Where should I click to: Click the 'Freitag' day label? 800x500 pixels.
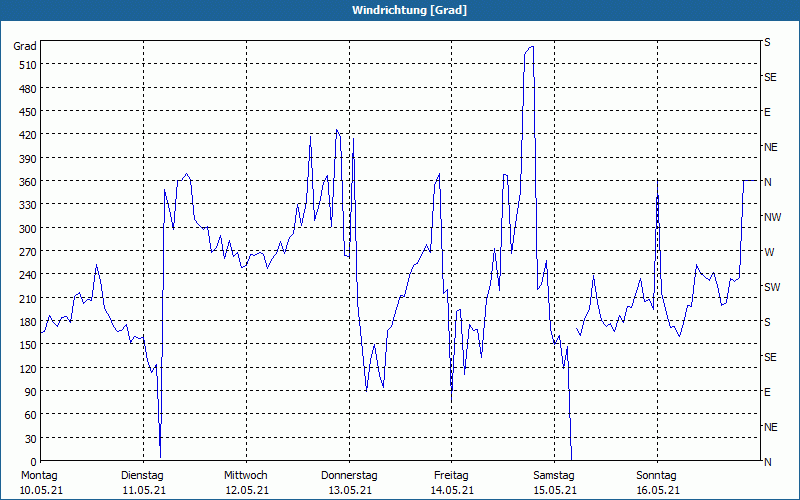click(x=451, y=476)
